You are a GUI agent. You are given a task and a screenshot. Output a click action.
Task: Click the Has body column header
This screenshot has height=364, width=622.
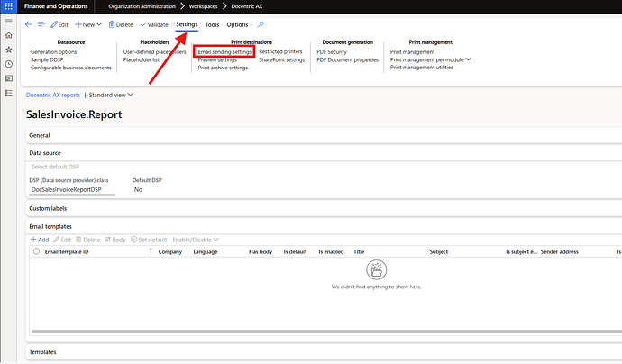point(261,251)
